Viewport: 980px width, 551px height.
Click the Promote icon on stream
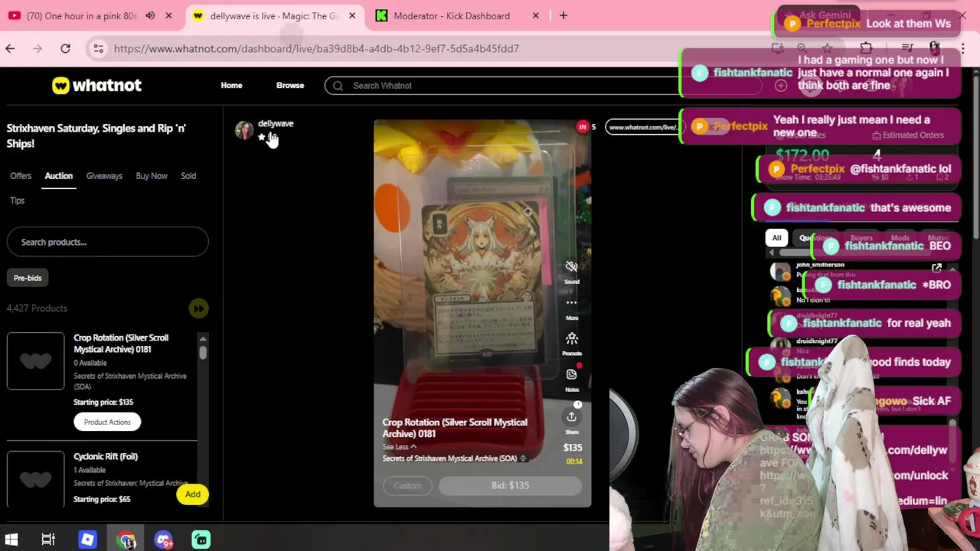tap(571, 339)
